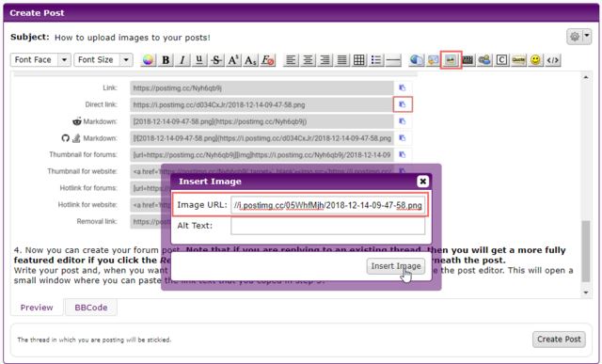This screenshot has height=364, width=602.
Task: Remove text formatting
Action: [x=267, y=60]
